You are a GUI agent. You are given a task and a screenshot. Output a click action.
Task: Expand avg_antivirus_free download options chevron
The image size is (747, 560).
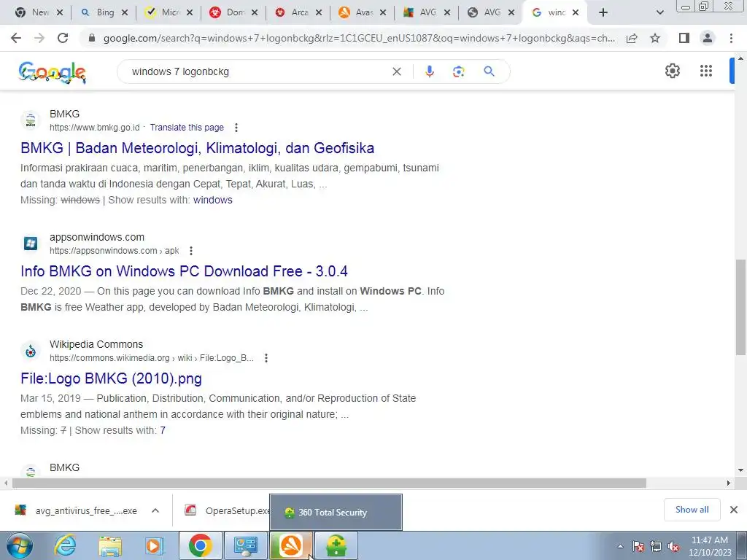click(x=155, y=510)
